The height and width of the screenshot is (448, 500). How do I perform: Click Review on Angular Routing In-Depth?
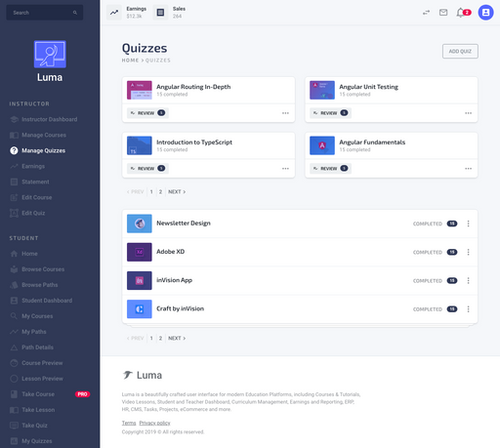point(147,113)
